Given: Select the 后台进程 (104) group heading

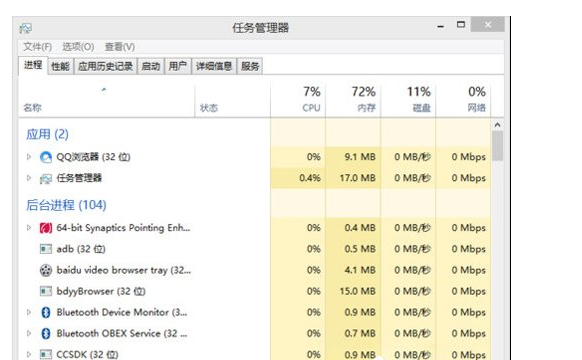Looking at the screenshot, I should 66,205.
